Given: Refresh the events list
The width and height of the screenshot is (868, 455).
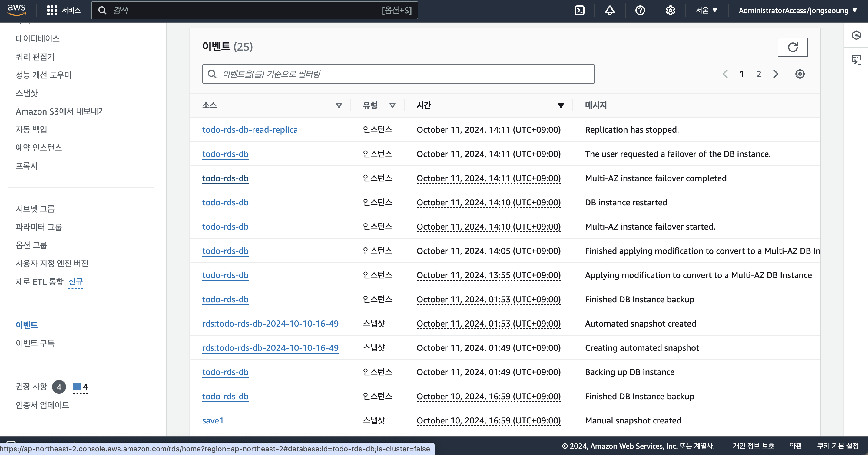Looking at the screenshot, I should pos(792,47).
